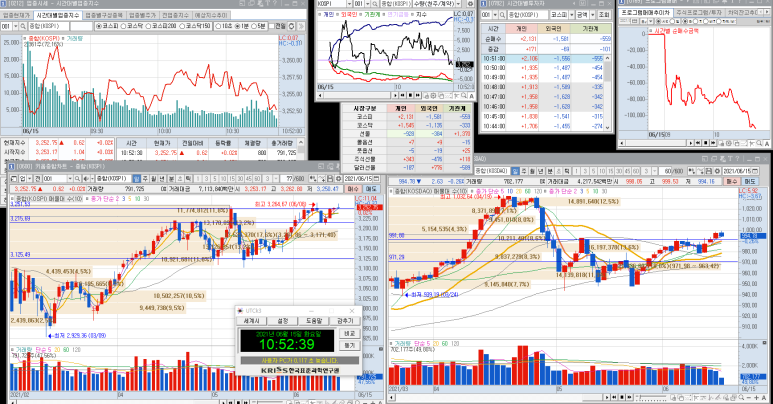773x404 pixels.
Task: Toggle the 주 weekly period button in the KOSPI chart
Action: tap(145, 179)
